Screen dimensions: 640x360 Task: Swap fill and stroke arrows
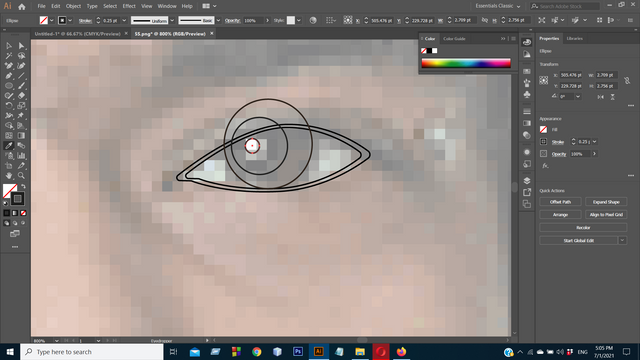click(x=23, y=187)
